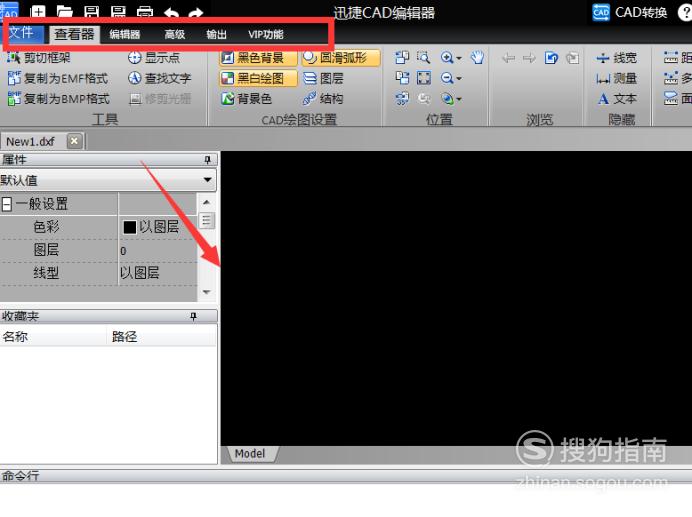Switch to the 高级 tab
The image size is (692, 517).
tap(175, 34)
